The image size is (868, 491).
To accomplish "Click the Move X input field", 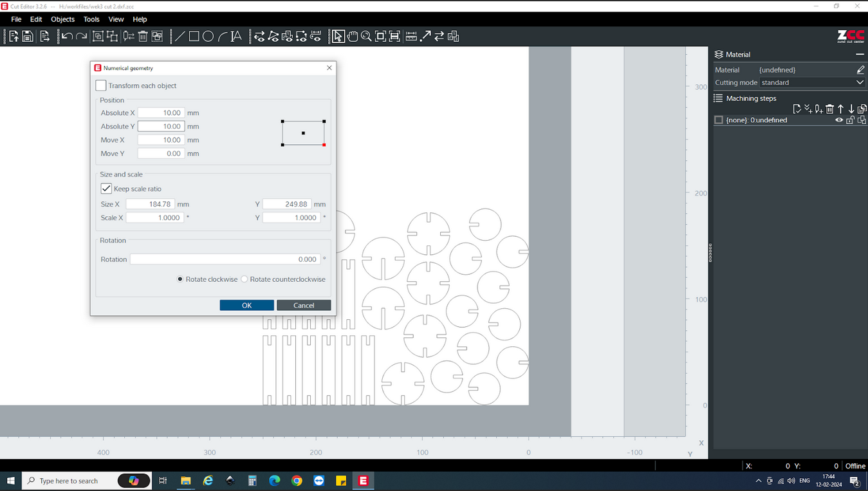I will click(161, 140).
